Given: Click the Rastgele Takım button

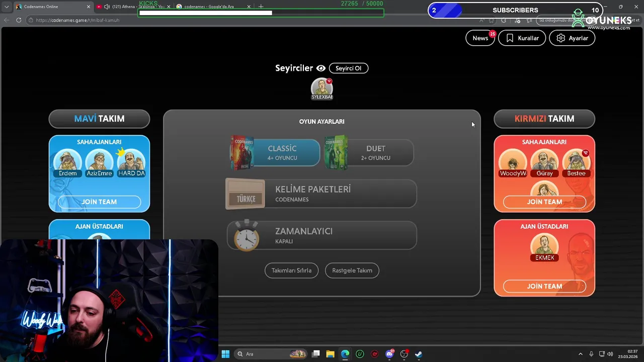Looking at the screenshot, I should [352, 270].
